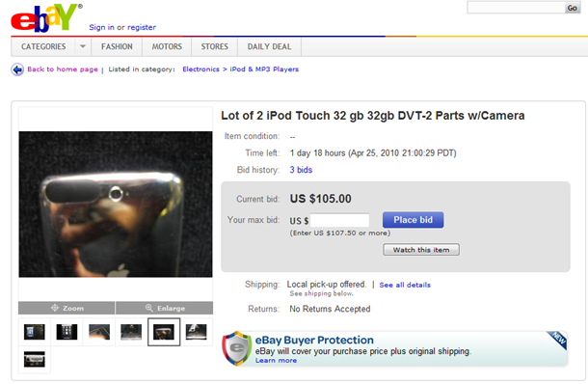Click the Buyer Protection shield icon
This screenshot has height=384, width=588.
tap(236, 348)
